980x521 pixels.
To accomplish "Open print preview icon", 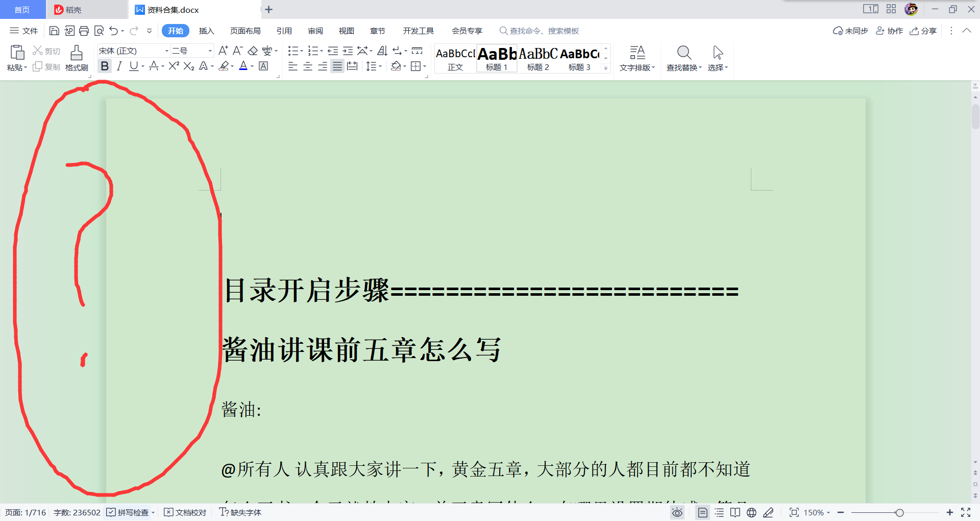I will tap(99, 31).
